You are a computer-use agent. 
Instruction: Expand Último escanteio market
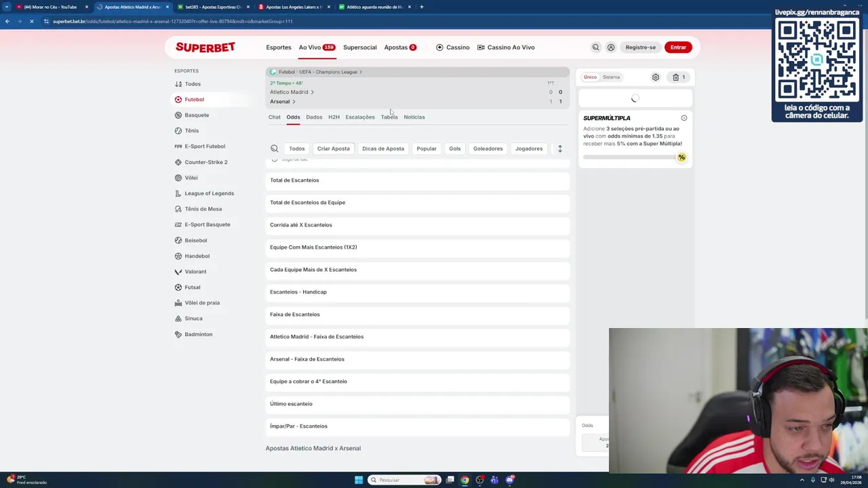[418, 404]
